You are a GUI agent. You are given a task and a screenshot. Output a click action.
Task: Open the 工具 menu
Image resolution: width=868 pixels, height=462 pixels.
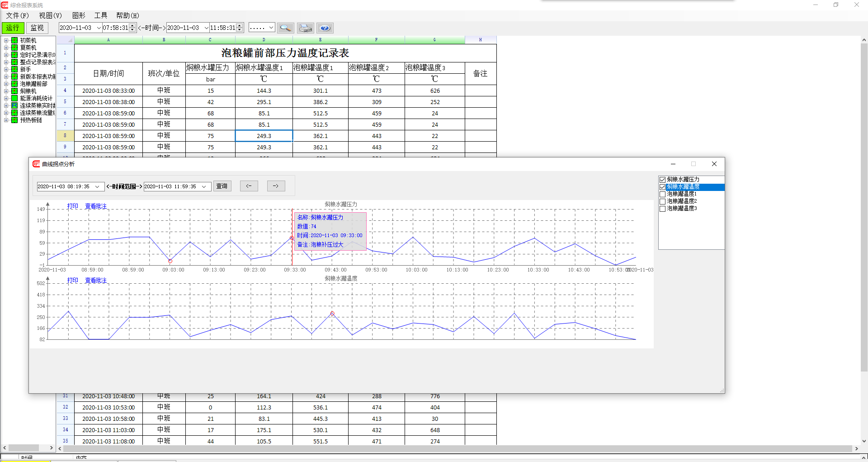(x=100, y=15)
